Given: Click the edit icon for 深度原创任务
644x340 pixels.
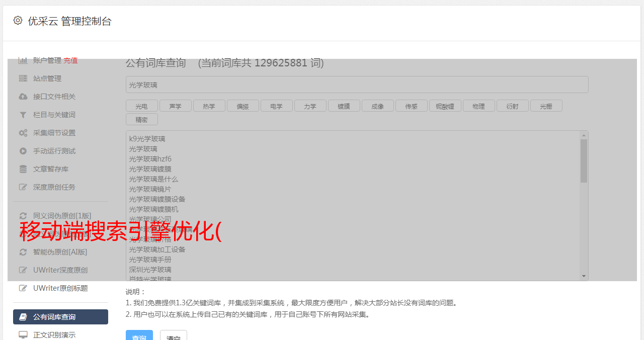Looking at the screenshot, I should 23,187.
